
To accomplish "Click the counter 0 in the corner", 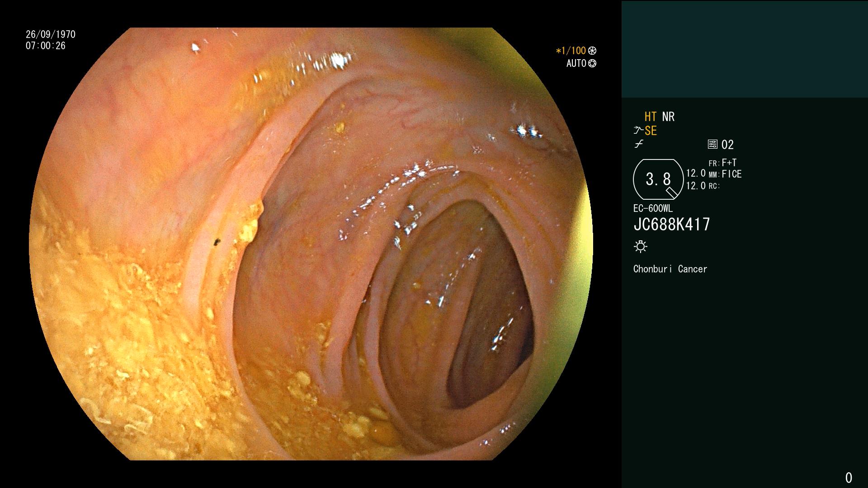I will pyautogui.click(x=849, y=478).
